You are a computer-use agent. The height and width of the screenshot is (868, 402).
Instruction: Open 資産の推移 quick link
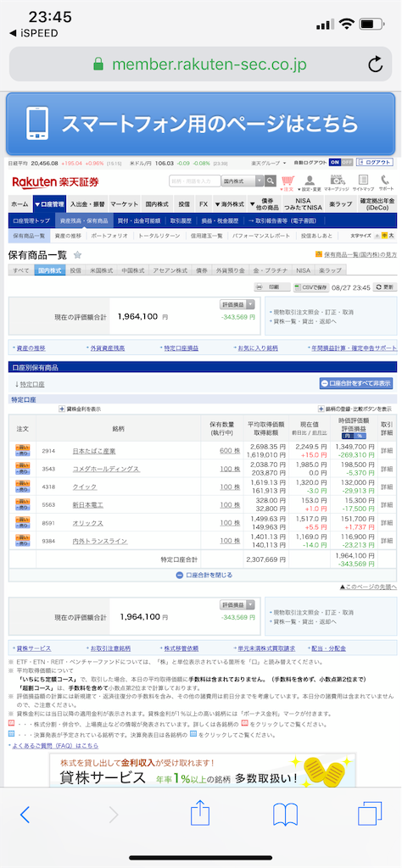(31, 348)
